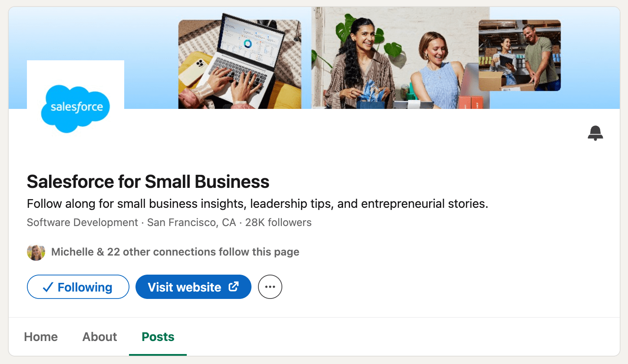Screen dimensions: 628x364
Task: Select the Posts tab
Action: [158, 337]
